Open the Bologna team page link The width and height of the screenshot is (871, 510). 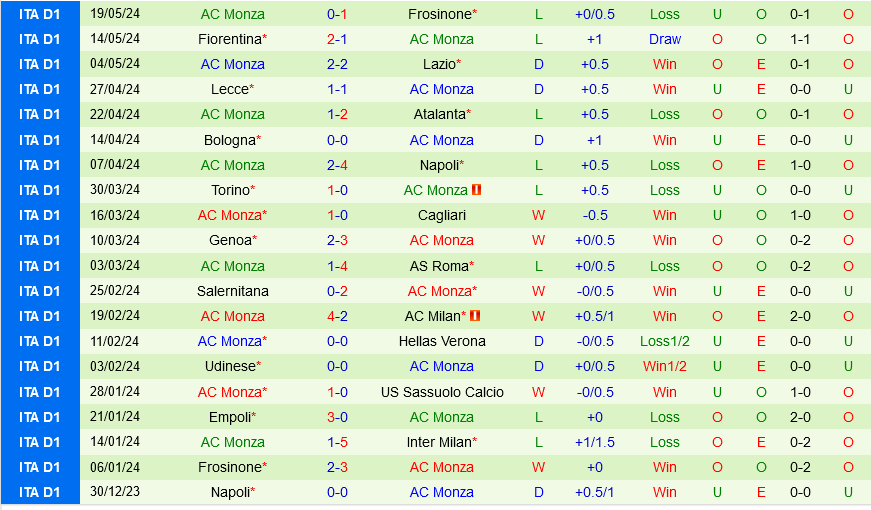pyautogui.click(x=229, y=140)
